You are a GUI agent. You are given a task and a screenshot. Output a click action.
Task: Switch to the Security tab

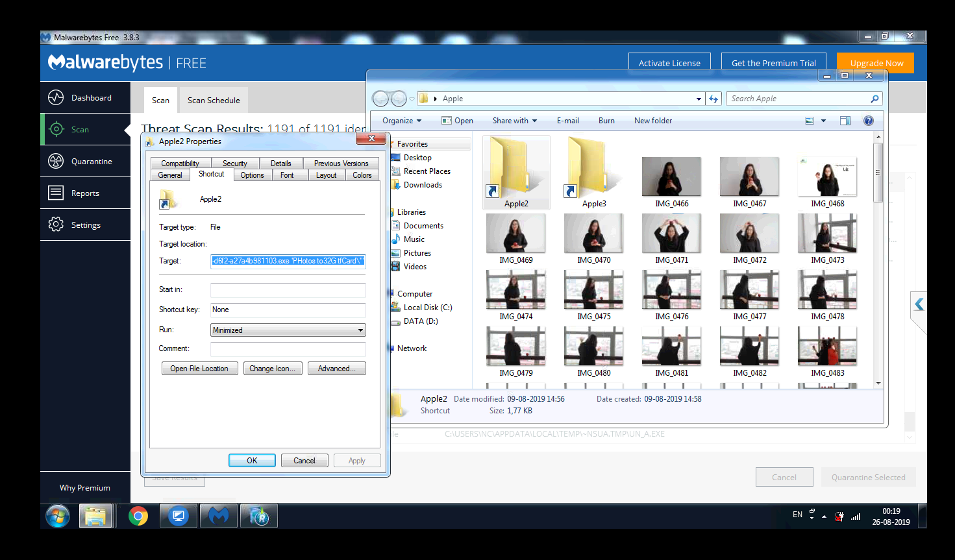[x=234, y=164]
